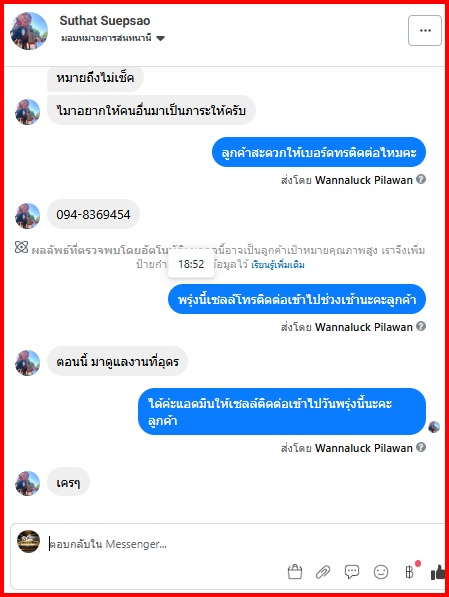449x597 pixels.
Task: Click Suthat Suepsao header profile picture
Action: coord(29,31)
